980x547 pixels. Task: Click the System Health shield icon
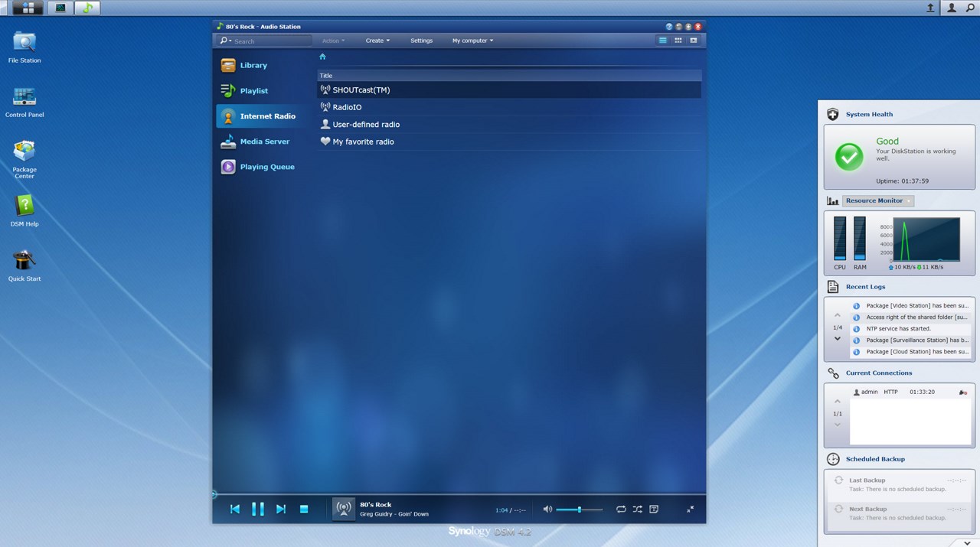point(833,114)
